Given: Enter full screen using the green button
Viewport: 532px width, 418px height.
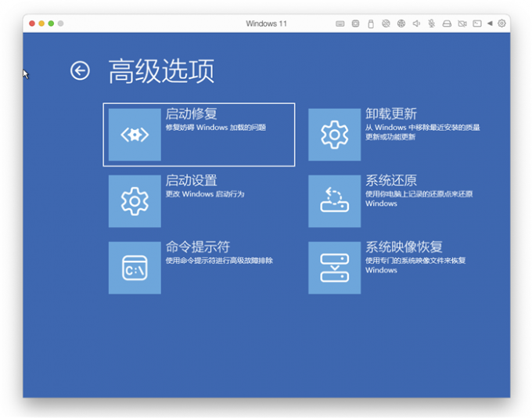Looking at the screenshot, I should 51,23.
